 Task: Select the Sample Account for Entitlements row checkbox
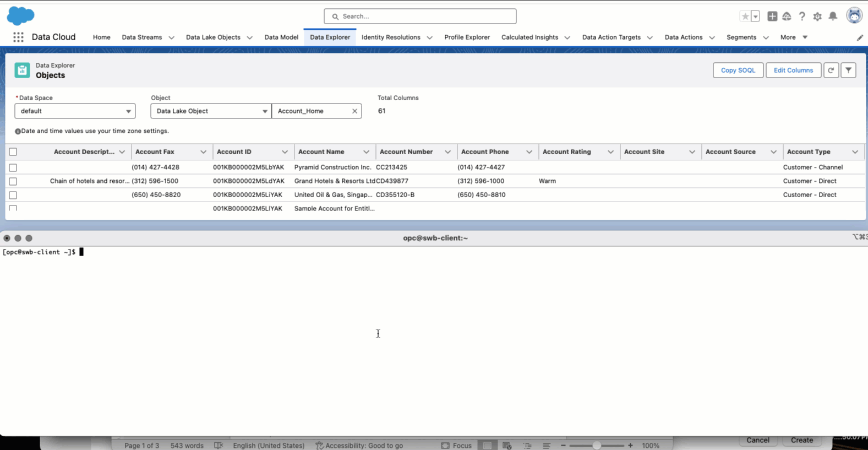pyautogui.click(x=13, y=208)
